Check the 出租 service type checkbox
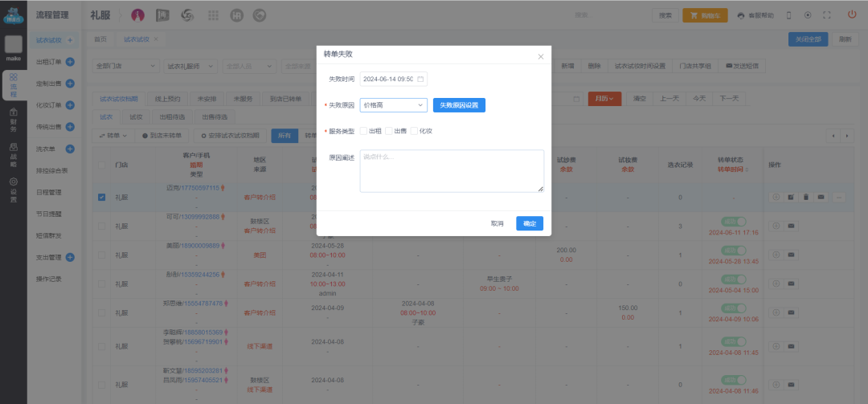Image resolution: width=868 pixels, height=404 pixels. (364, 131)
